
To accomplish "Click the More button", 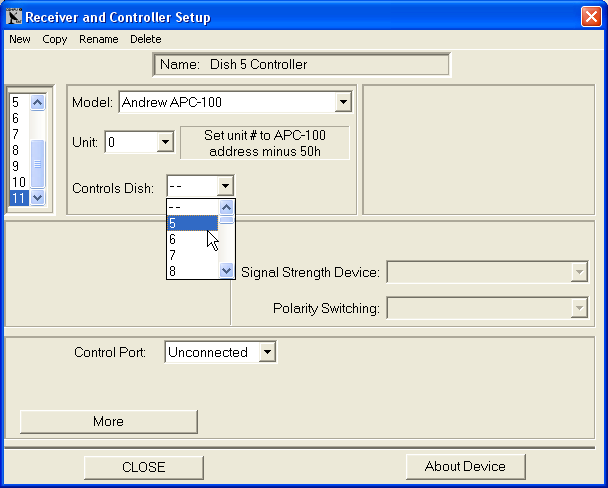I will click(x=108, y=421).
